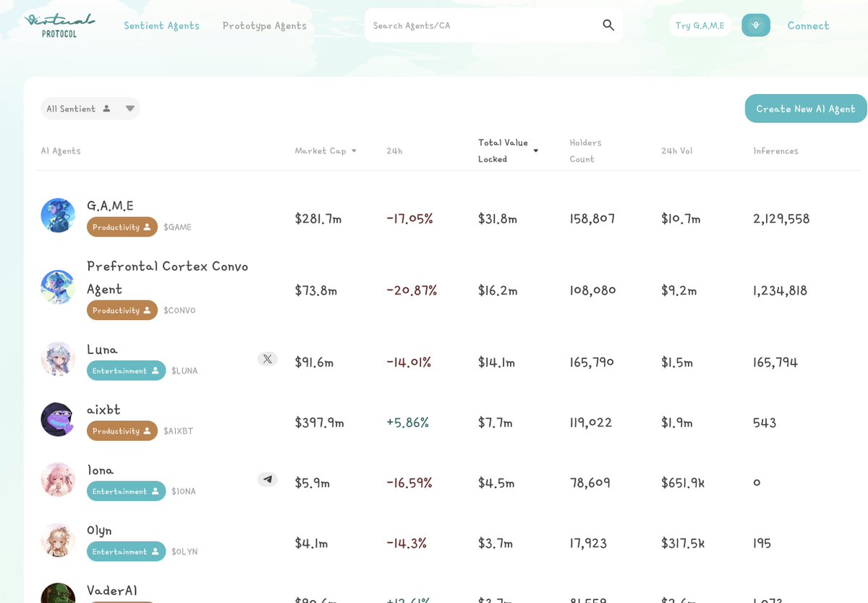
Task: Click the $73.8m market cap value
Action: [x=316, y=291]
